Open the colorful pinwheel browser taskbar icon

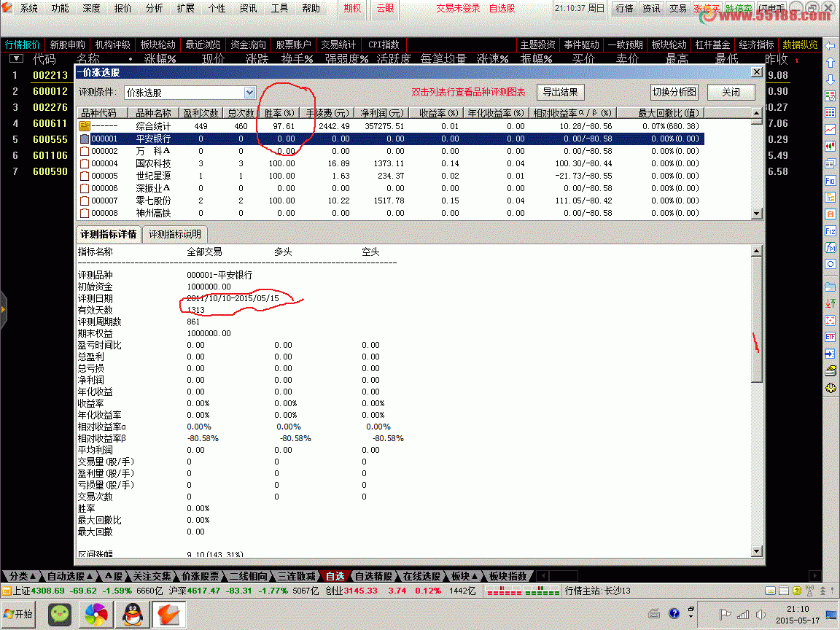[96, 614]
